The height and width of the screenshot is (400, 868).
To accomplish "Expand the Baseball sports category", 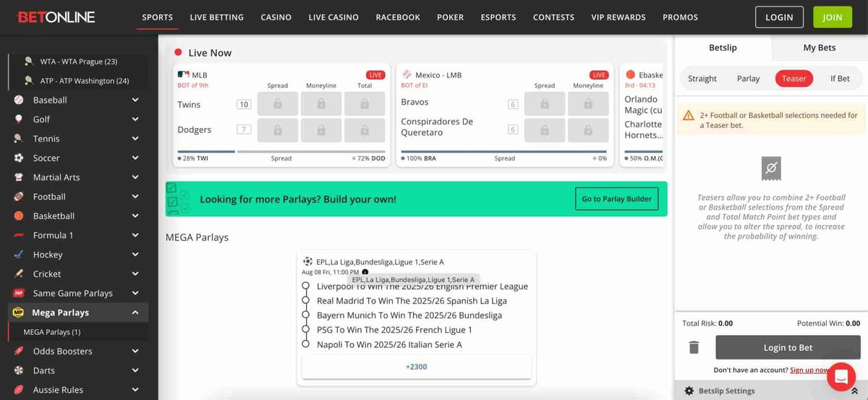I will click(x=135, y=100).
